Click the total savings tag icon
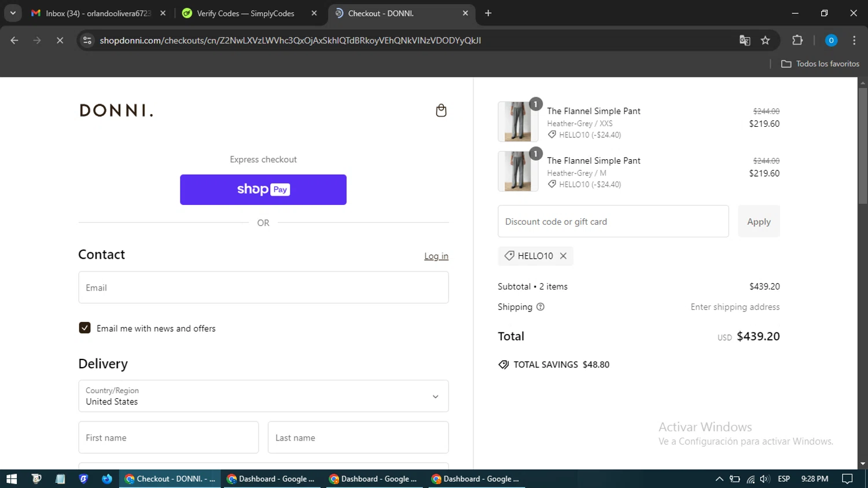This screenshot has height=488, width=868. pos(503,365)
